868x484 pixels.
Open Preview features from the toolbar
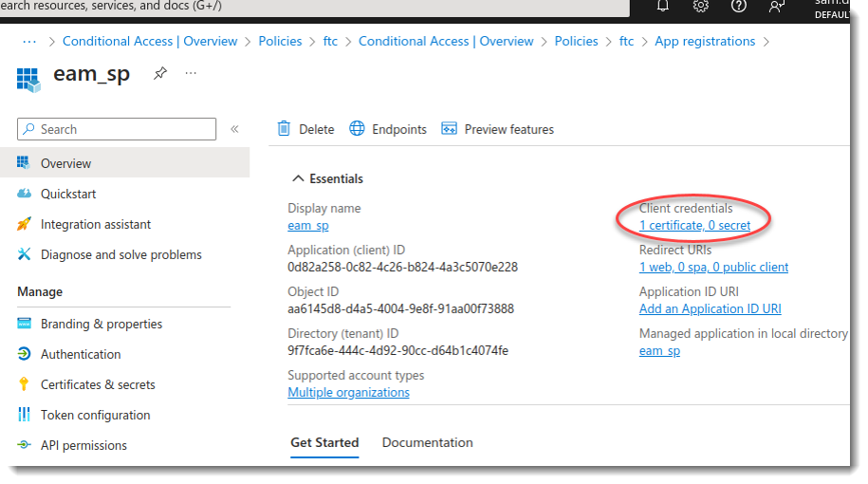(497, 129)
